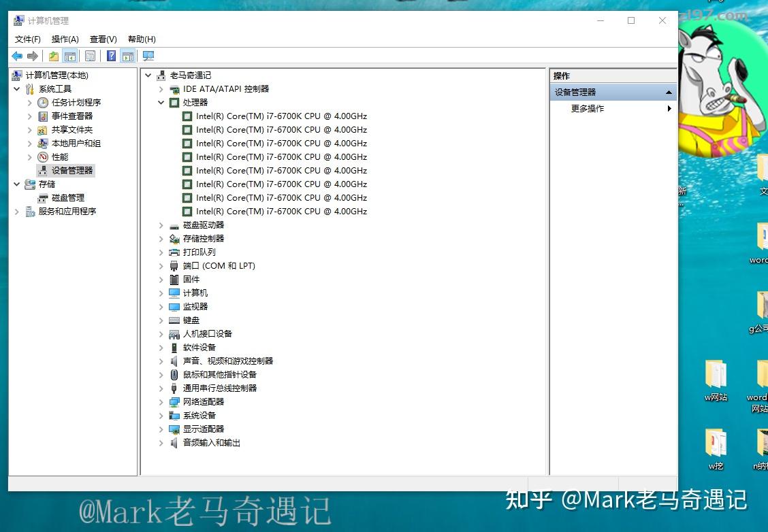Open the 查看(V) menu
This screenshot has height=532, width=768.
pyautogui.click(x=103, y=39)
